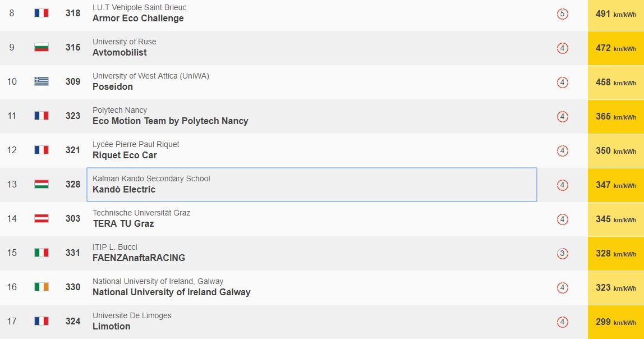This screenshot has width=644, height=339.
Task: Click car number 303
Action: (73, 218)
